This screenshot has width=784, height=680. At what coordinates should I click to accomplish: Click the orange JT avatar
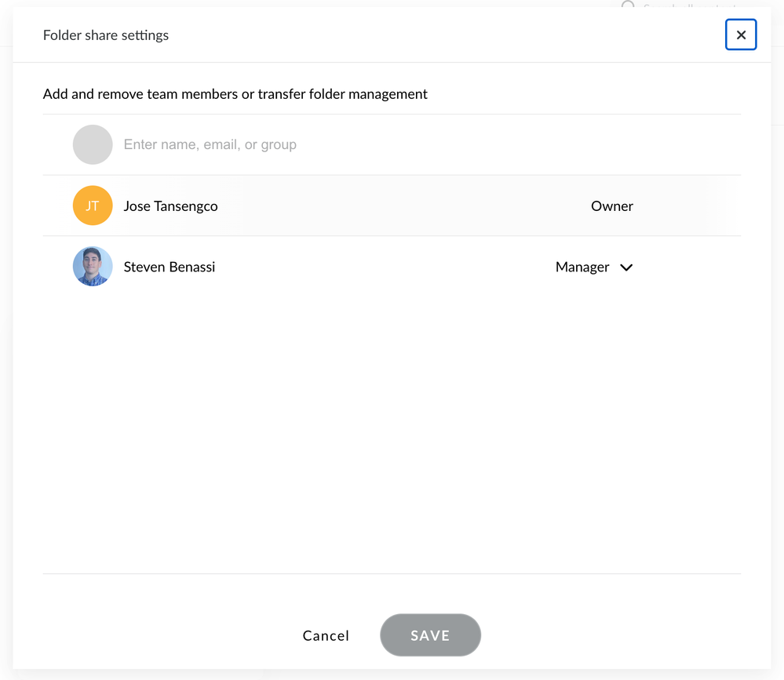pos(93,205)
